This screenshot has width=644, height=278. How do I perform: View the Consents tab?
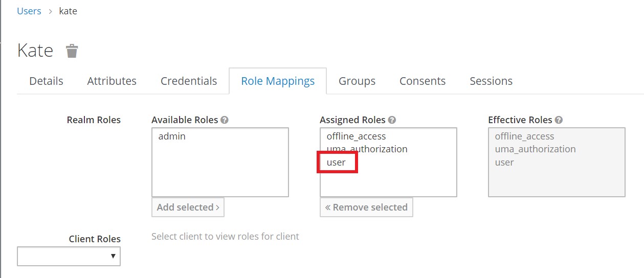pyautogui.click(x=423, y=81)
